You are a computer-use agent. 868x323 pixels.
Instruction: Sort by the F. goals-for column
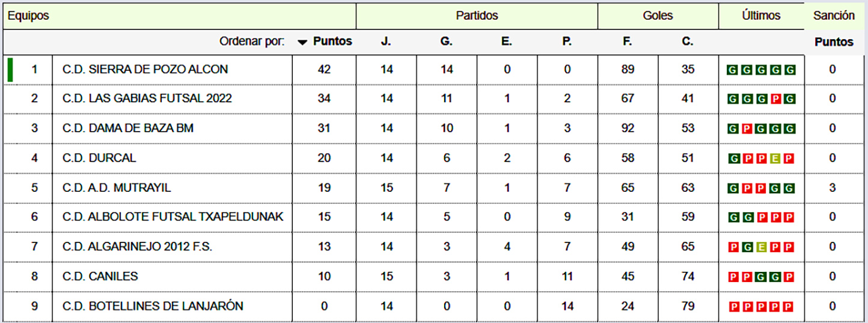(628, 42)
